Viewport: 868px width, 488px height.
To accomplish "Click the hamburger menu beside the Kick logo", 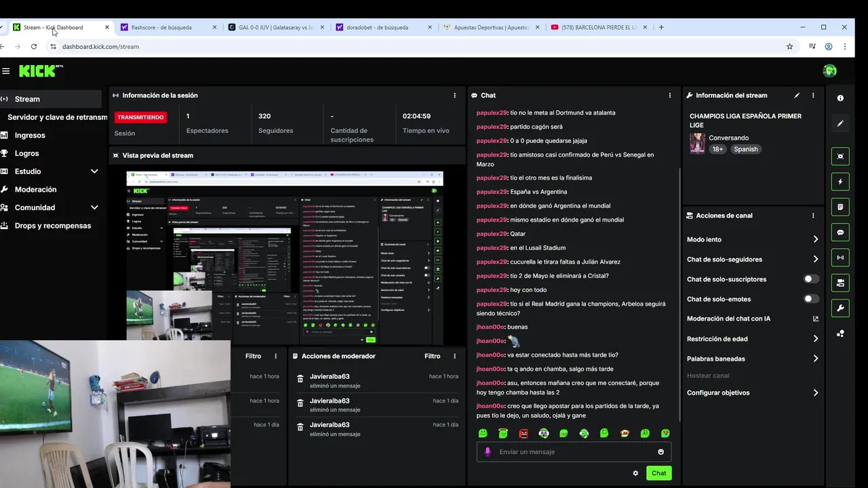I will click(5, 71).
